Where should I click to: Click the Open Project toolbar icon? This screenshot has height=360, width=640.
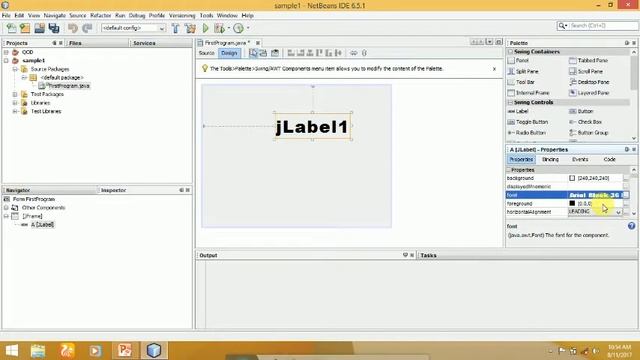(40, 28)
